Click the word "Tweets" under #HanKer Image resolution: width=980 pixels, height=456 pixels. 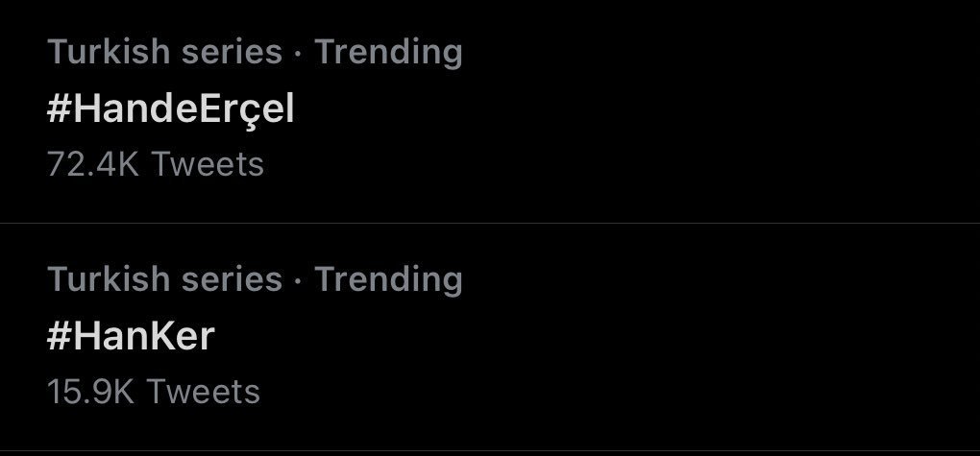pyautogui.click(x=204, y=392)
